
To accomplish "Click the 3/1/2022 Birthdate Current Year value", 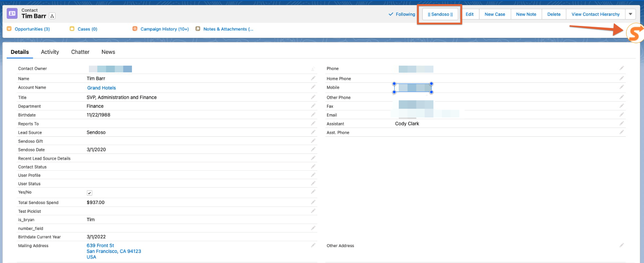I will point(96,237).
